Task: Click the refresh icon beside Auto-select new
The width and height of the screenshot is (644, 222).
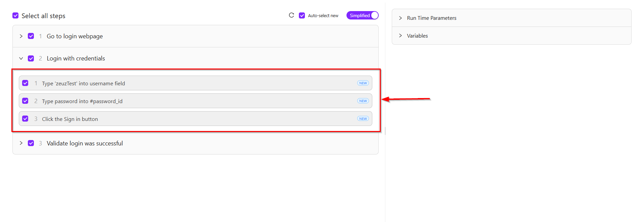Action: pos(291,15)
